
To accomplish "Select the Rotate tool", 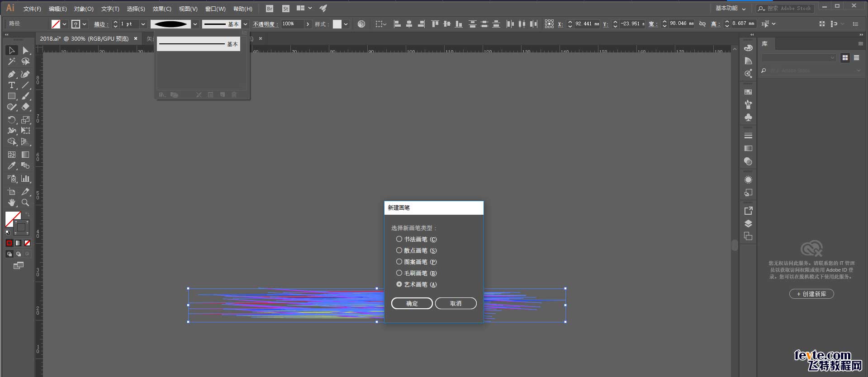I will point(12,120).
